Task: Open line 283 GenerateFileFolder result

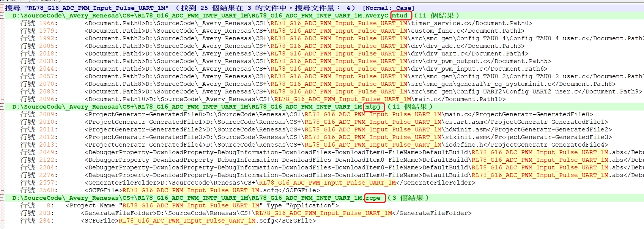Action: 228,213
